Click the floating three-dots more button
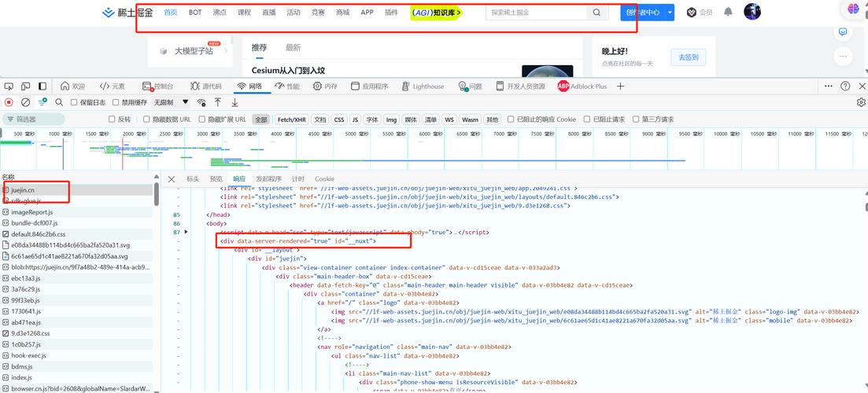Screen dimensions: 868x393 (x=843, y=56)
